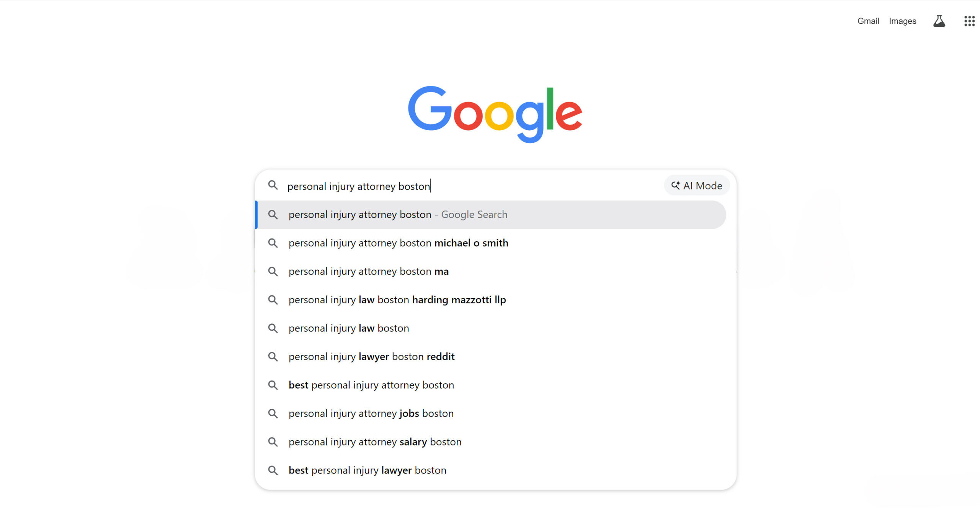Click the search icon beside 'personal injury law boston'

pyautogui.click(x=273, y=328)
